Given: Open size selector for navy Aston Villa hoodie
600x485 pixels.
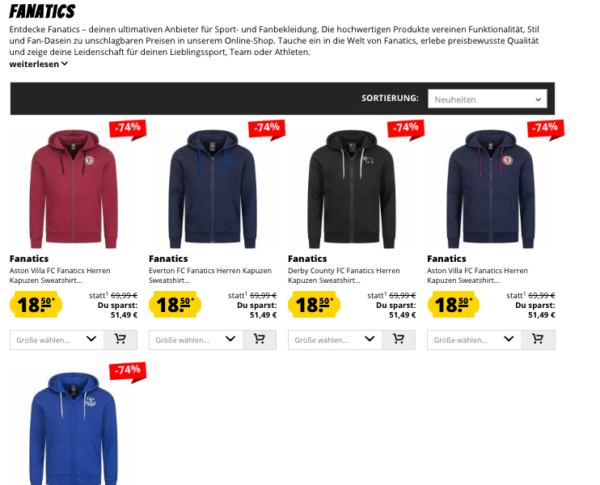Looking at the screenshot, I should coord(474,340).
